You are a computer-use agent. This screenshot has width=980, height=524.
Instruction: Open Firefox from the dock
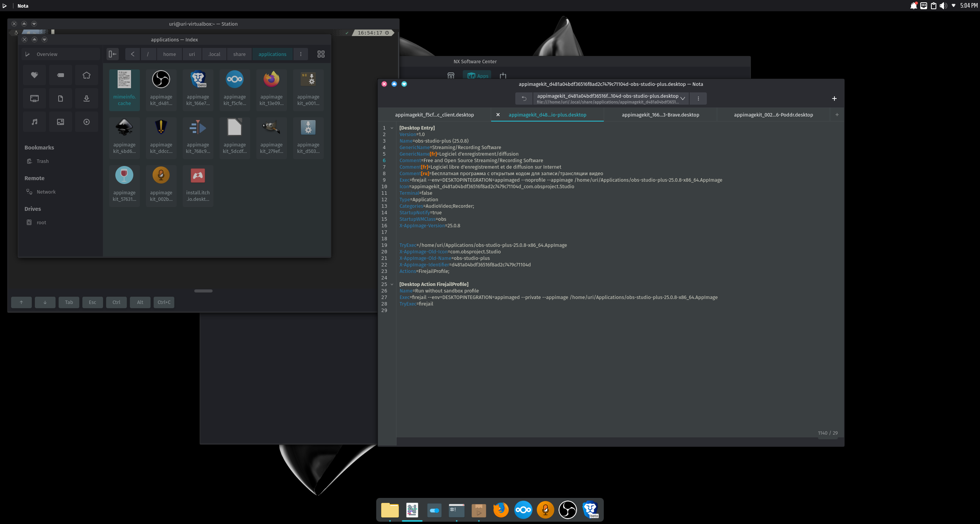[x=501, y=510]
